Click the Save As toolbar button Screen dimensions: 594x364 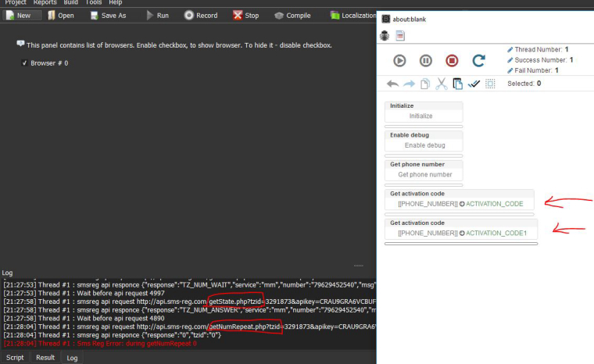(x=108, y=15)
